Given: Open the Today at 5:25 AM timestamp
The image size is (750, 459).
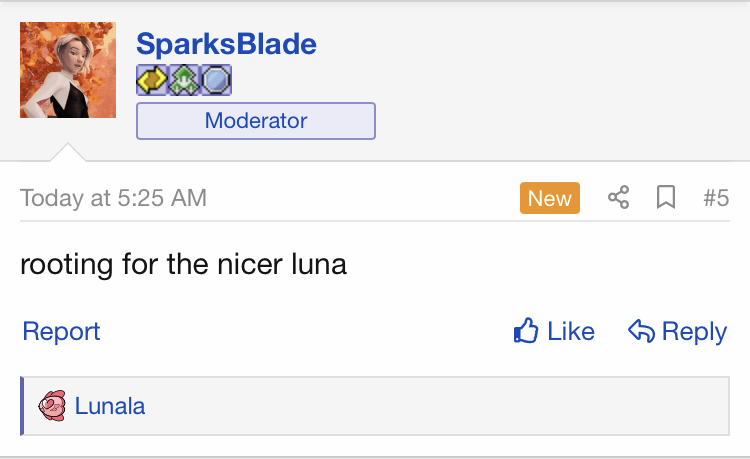Looking at the screenshot, I should 113,198.
